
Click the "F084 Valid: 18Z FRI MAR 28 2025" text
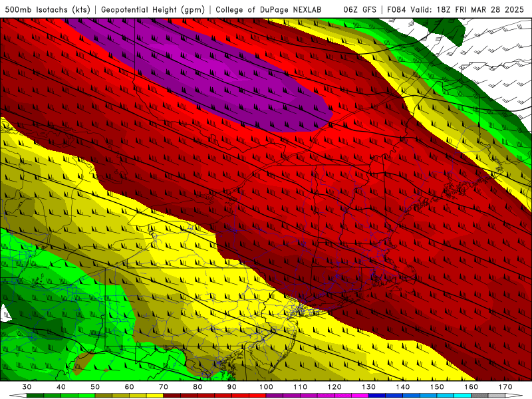[x=456, y=10]
